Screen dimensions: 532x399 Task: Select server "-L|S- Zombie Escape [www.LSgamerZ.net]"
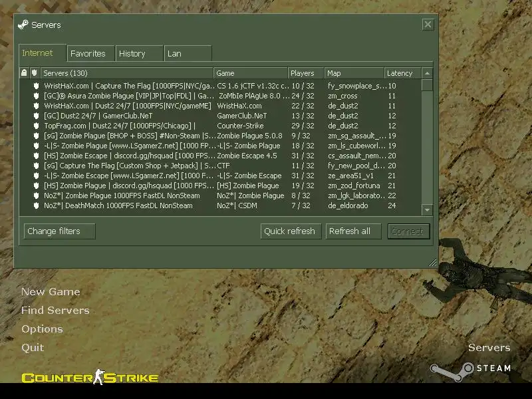click(x=220, y=176)
